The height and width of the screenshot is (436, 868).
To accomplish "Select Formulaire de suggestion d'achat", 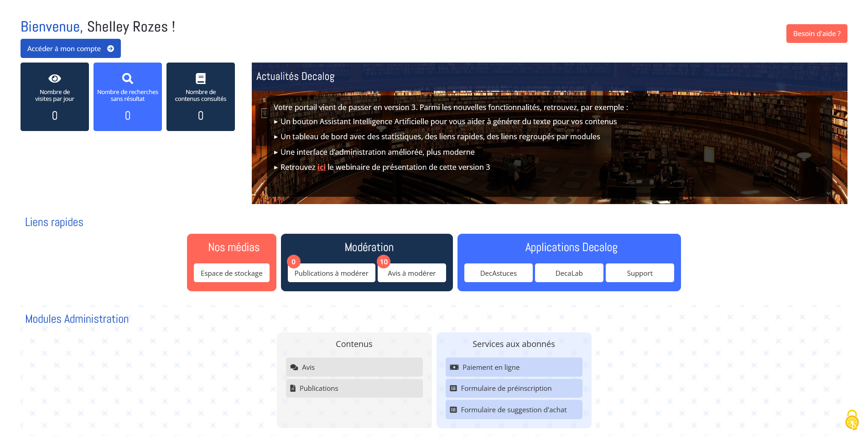I will click(514, 410).
